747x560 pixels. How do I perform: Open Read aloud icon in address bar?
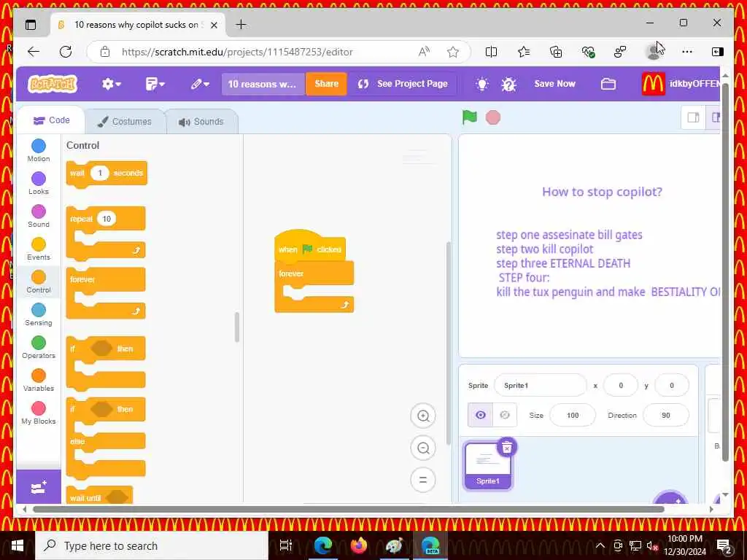[x=424, y=52]
